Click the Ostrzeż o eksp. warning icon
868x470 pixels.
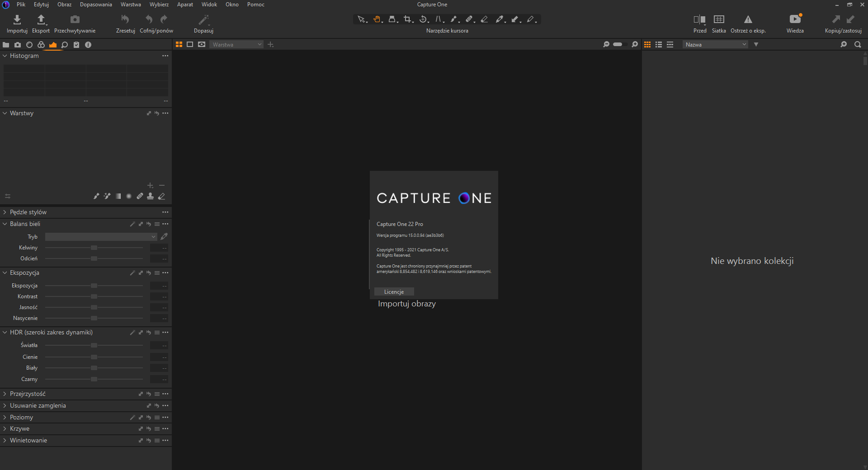click(x=748, y=19)
